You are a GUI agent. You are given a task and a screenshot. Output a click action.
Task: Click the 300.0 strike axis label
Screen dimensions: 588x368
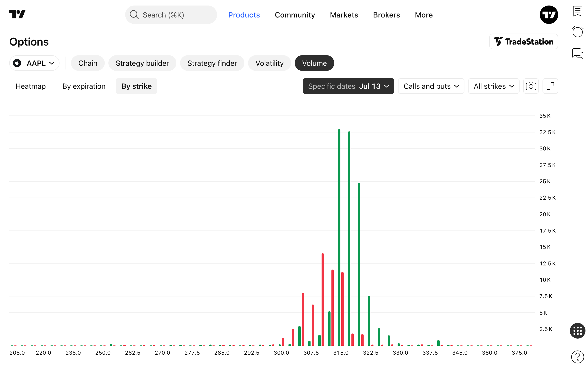pyautogui.click(x=281, y=353)
